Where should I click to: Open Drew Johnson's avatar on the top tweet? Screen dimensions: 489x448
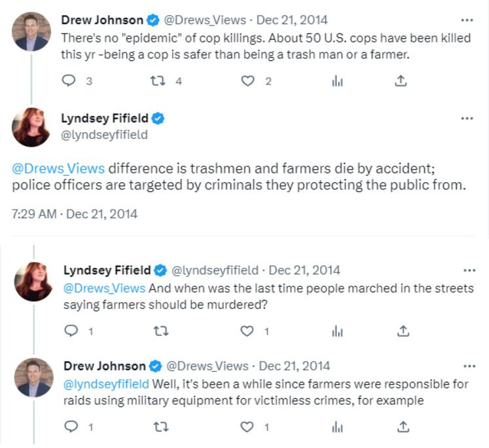pos(31,31)
